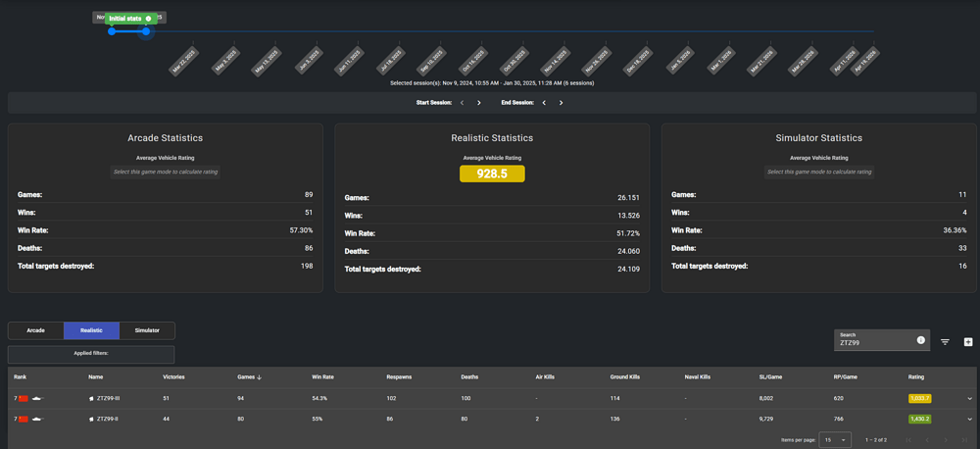Screen dimensions: 980x449
Task: Select the Nov 14, 2025 timeline marker
Action: pyautogui.click(x=555, y=62)
